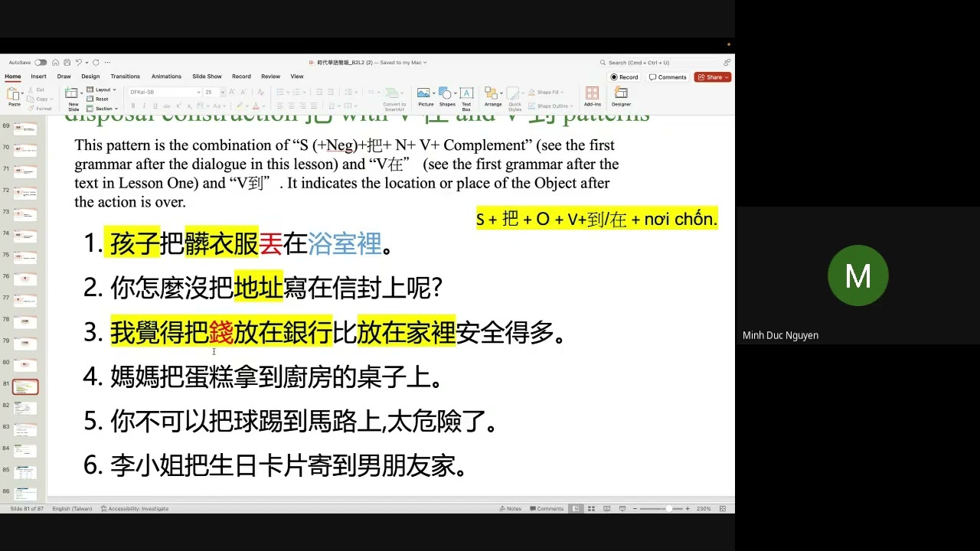Toggle Bold formatting
Screen dimensions: 980x551
tap(133, 106)
